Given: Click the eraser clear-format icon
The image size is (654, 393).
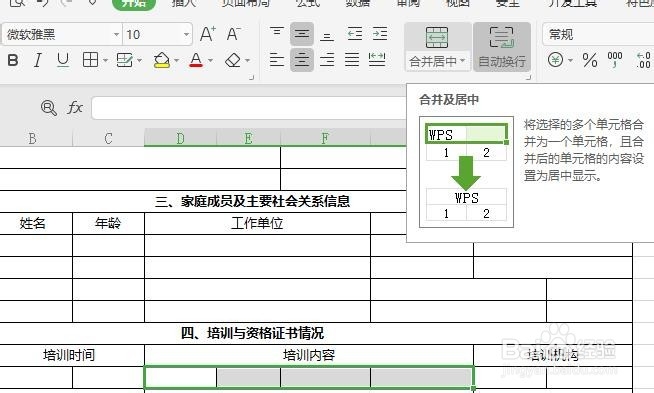Looking at the screenshot, I should click(x=233, y=60).
